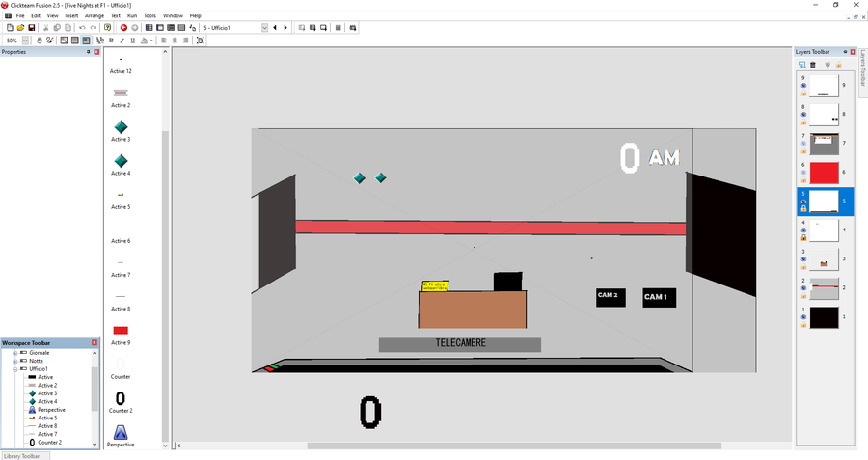The width and height of the screenshot is (868, 460).
Task: Click the CAM 1 button in frame
Action: (659, 297)
